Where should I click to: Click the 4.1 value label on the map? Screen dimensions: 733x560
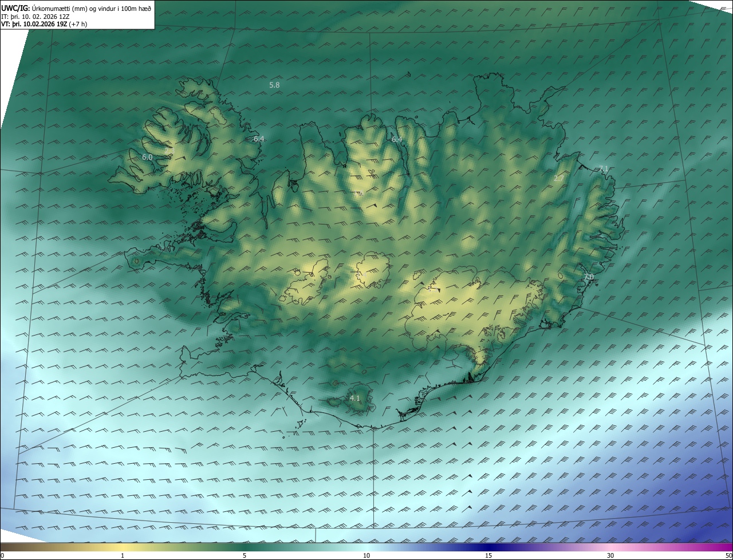coord(354,398)
